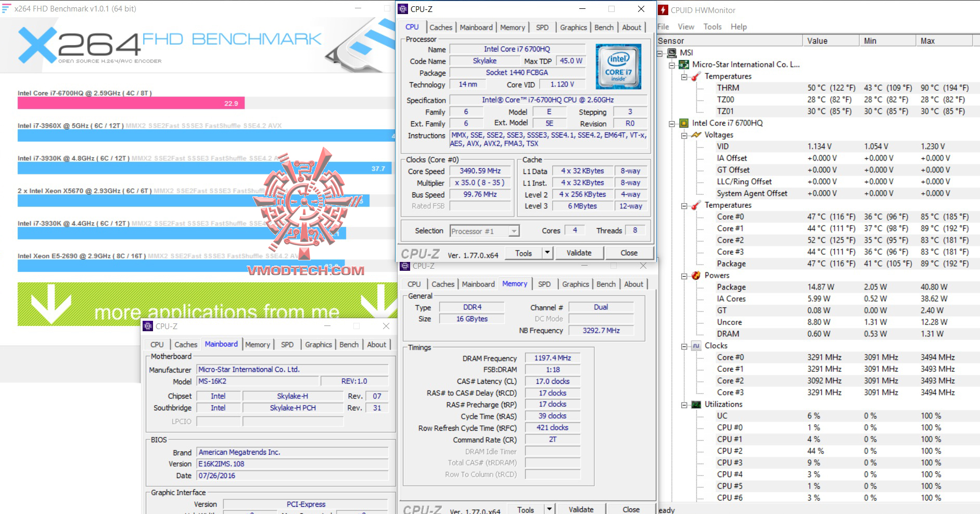The image size is (980, 514).
Task: Collapse the Micro-Star International node
Action: (672, 65)
